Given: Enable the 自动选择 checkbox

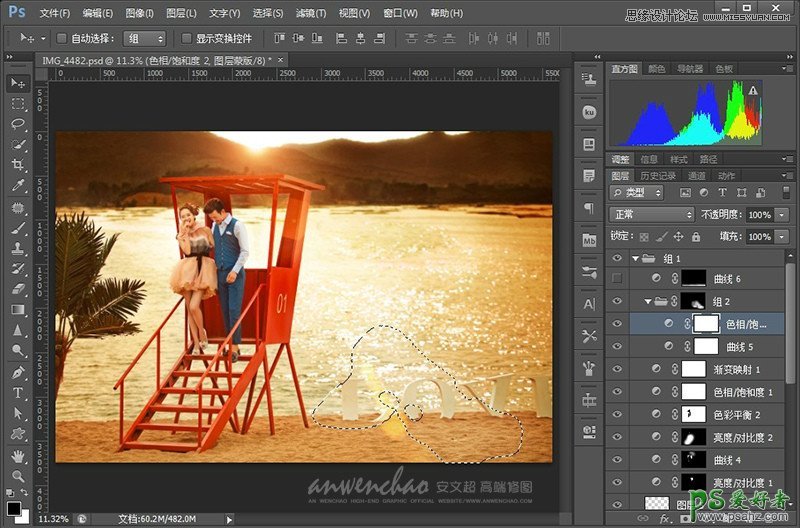Looking at the screenshot, I should 61,38.
